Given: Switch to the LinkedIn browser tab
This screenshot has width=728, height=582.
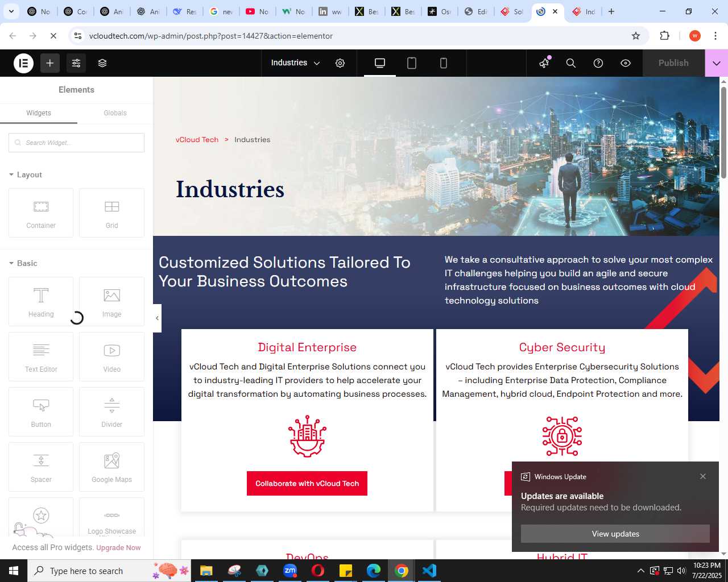Looking at the screenshot, I should pos(330,11).
